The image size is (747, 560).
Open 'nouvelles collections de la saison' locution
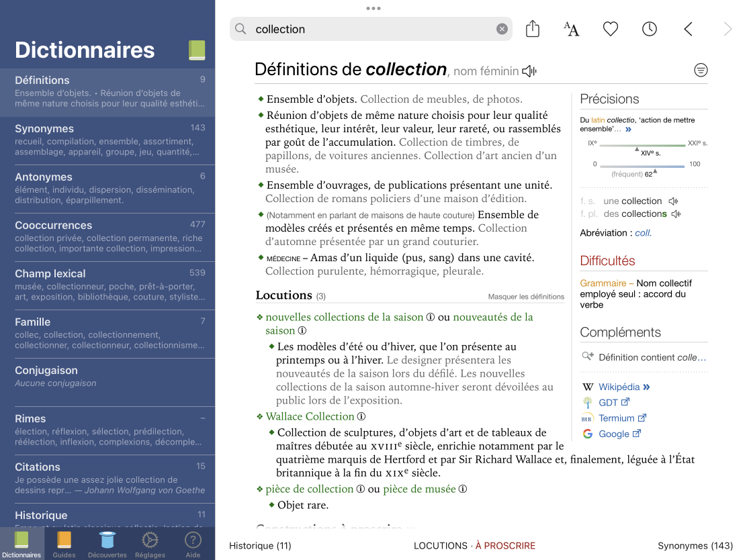click(344, 317)
